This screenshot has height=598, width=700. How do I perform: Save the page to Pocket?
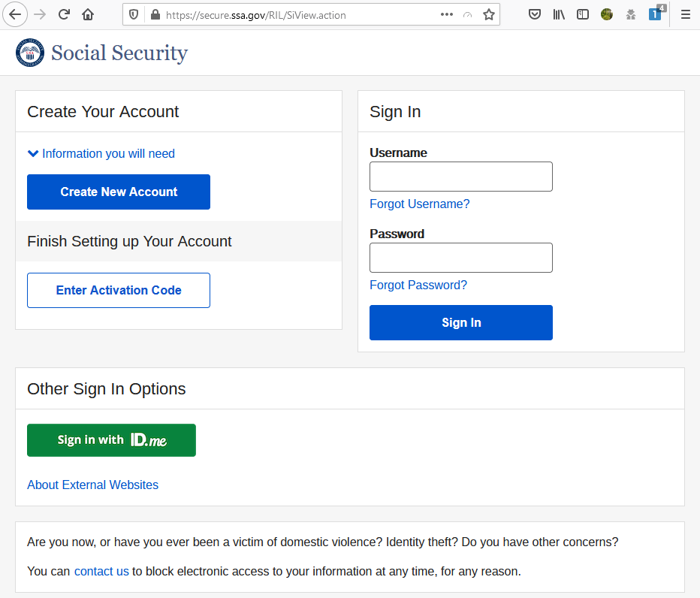(535, 14)
